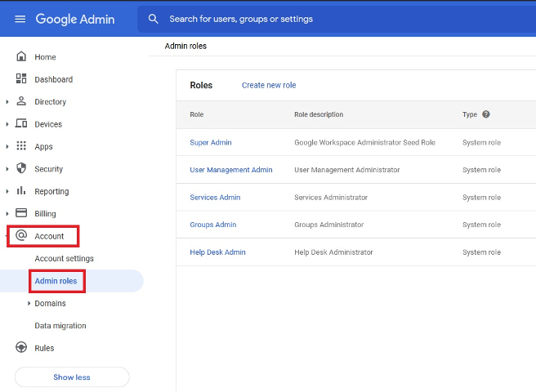536x392 pixels.
Task: Expand the Devices section
Action: (7, 124)
